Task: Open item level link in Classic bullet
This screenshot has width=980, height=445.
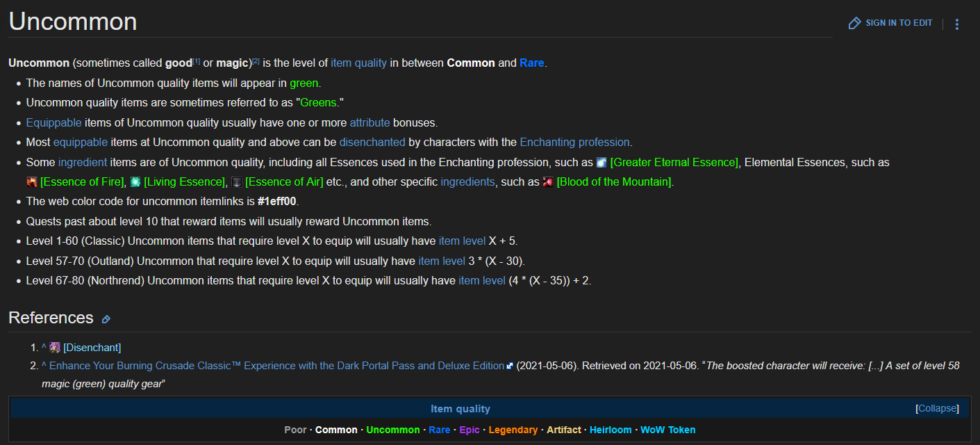Action: point(462,241)
